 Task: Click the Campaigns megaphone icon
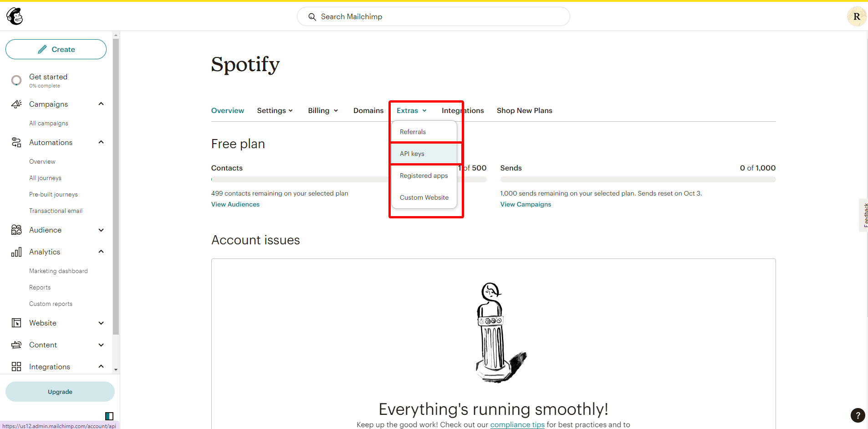coord(16,104)
